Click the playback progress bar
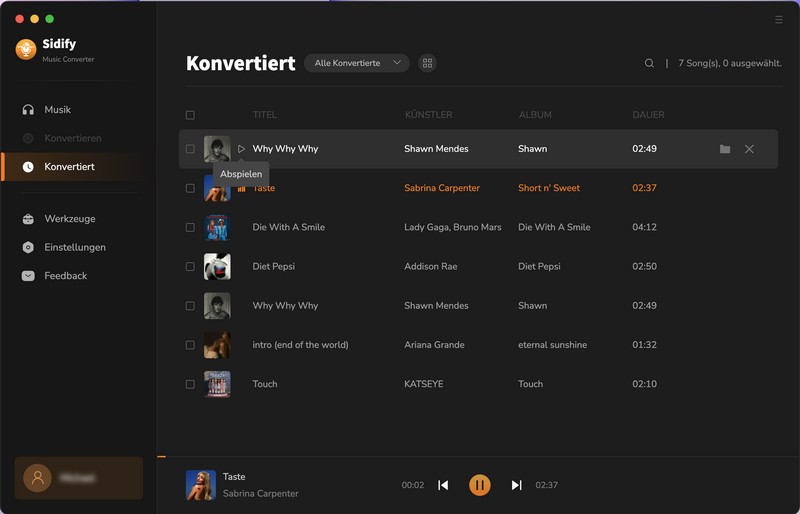The height and width of the screenshot is (514, 800). coord(478,456)
